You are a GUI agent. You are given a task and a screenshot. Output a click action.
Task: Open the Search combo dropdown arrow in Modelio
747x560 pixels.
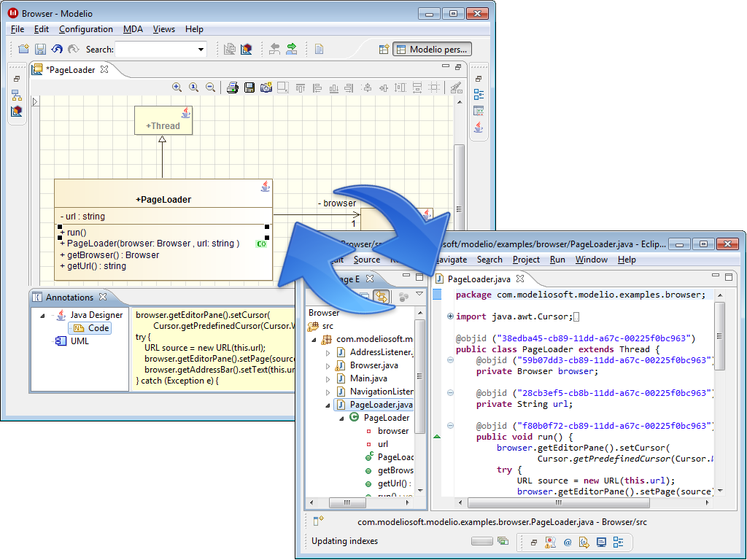(201, 49)
